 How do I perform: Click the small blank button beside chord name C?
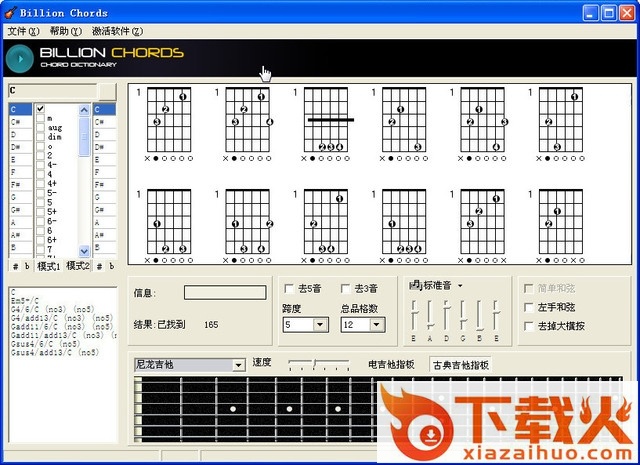tap(108, 91)
